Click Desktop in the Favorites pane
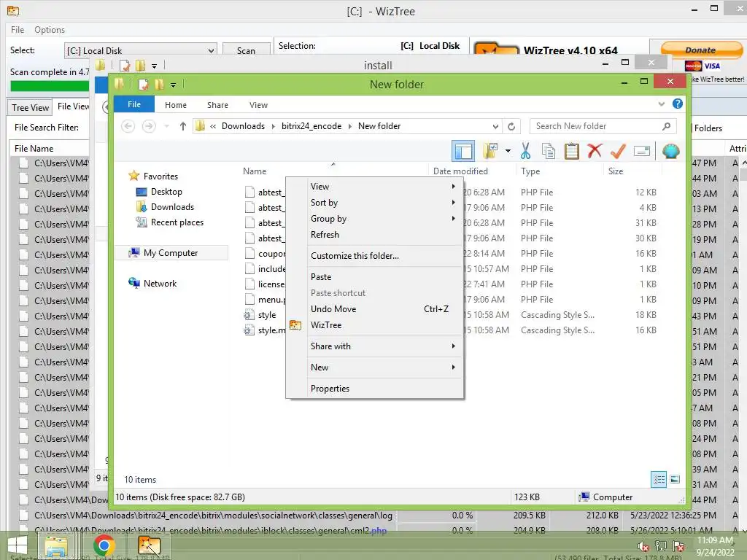The width and height of the screenshot is (747, 560). click(x=166, y=192)
